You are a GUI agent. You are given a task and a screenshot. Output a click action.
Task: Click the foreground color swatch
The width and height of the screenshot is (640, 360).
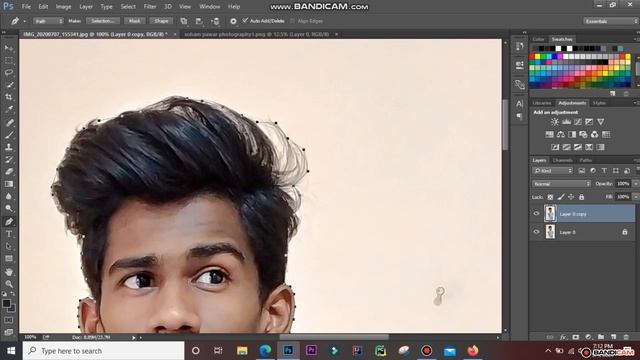(6, 303)
